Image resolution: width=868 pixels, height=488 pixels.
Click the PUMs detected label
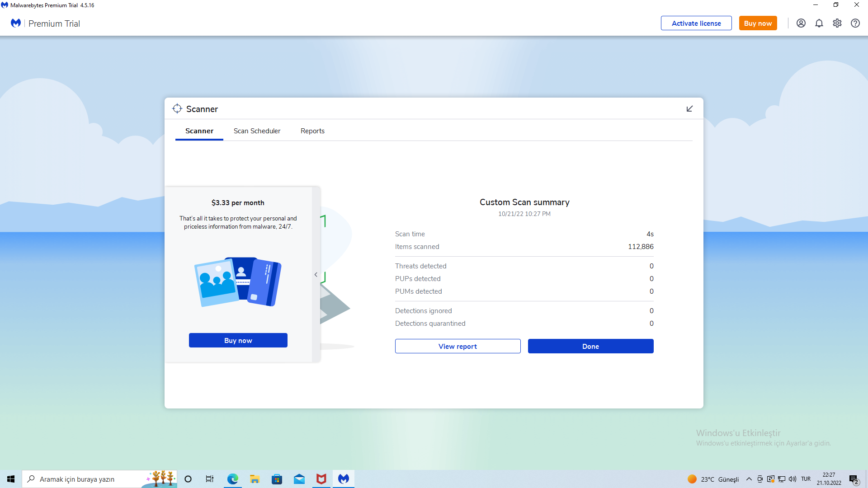418,291
